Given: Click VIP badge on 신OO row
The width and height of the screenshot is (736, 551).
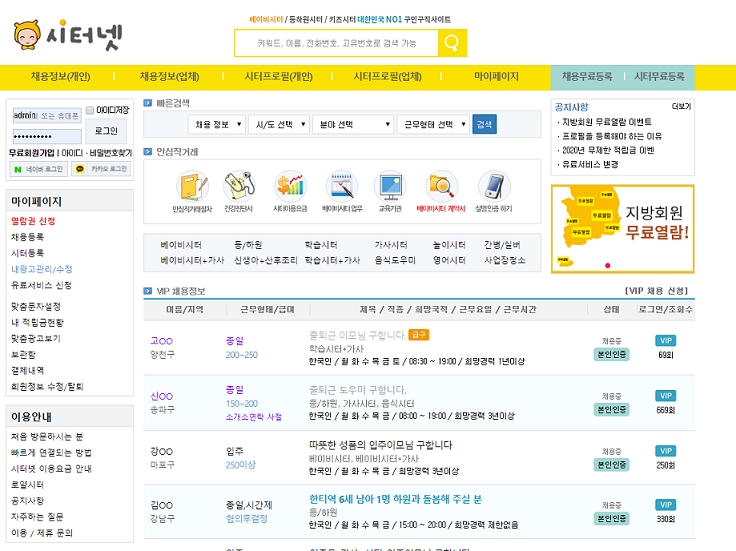Looking at the screenshot, I should click(666, 396).
